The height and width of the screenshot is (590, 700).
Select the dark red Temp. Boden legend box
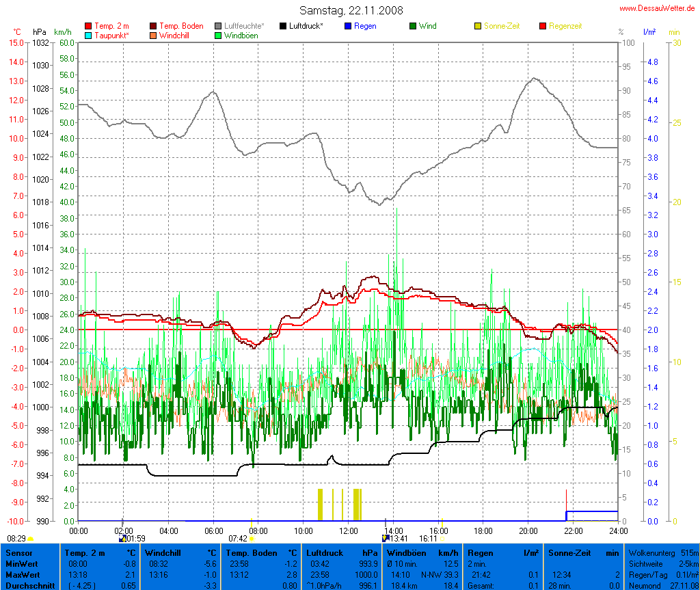tap(153, 26)
